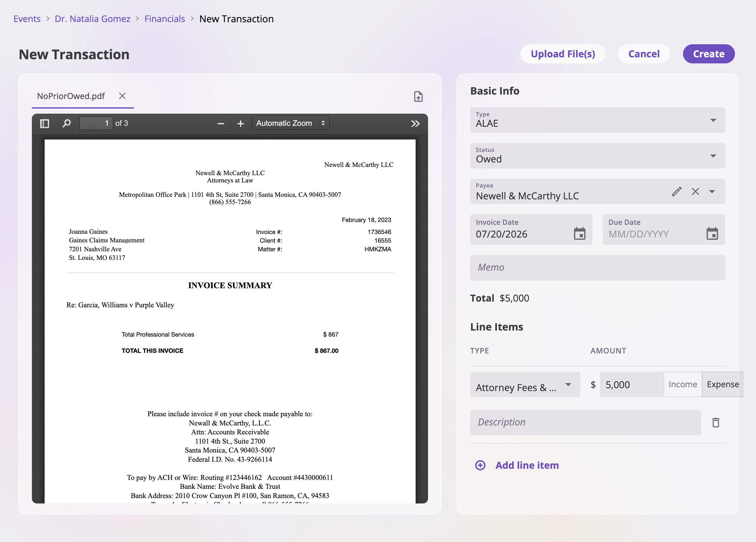Open the Attorney Fees line type dropdown

pyautogui.click(x=525, y=384)
